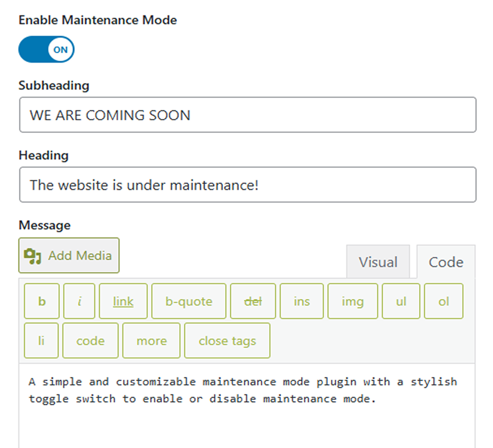Insert a b-quote blockquote tag

[x=189, y=301]
